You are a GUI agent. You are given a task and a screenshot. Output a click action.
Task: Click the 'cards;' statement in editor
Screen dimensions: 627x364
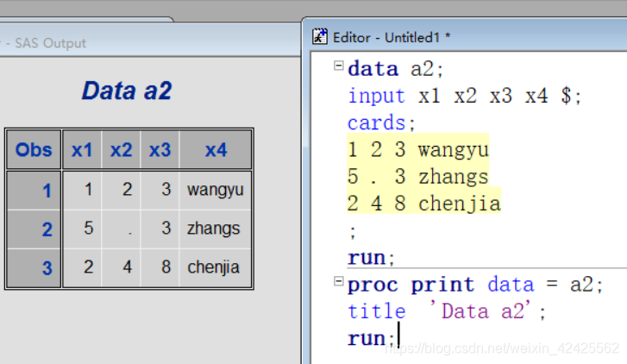tap(381, 122)
